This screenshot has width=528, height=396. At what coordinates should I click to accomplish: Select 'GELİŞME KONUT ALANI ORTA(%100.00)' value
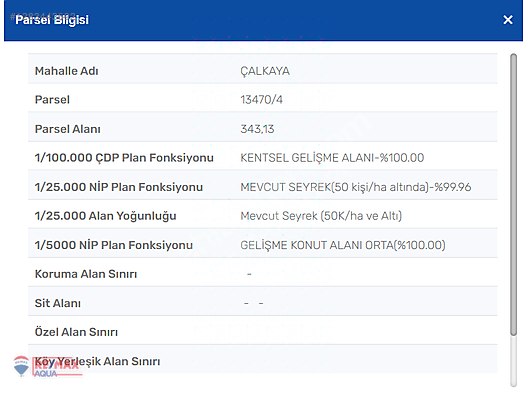pyautogui.click(x=343, y=245)
